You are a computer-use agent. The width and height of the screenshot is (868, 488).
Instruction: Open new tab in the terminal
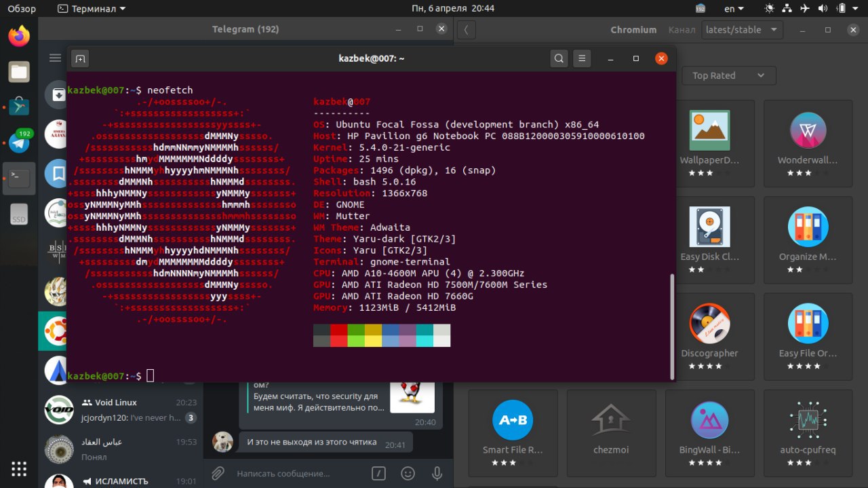(x=80, y=58)
